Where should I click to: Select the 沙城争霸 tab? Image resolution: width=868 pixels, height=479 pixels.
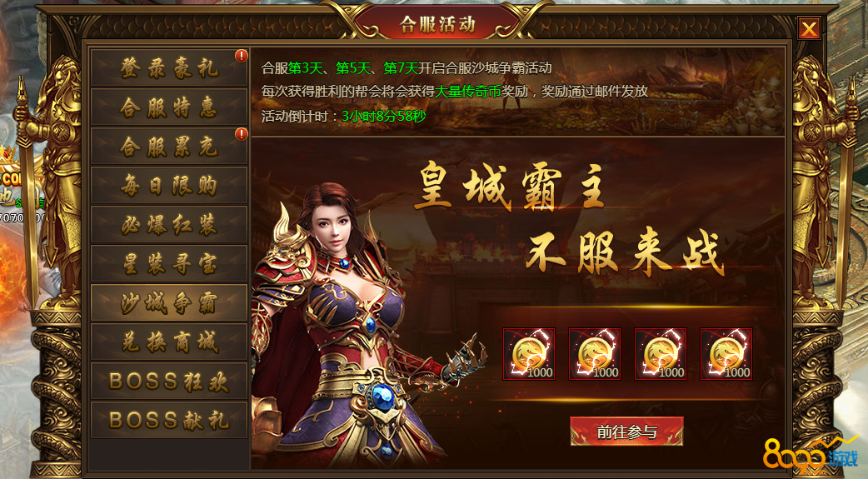169,303
